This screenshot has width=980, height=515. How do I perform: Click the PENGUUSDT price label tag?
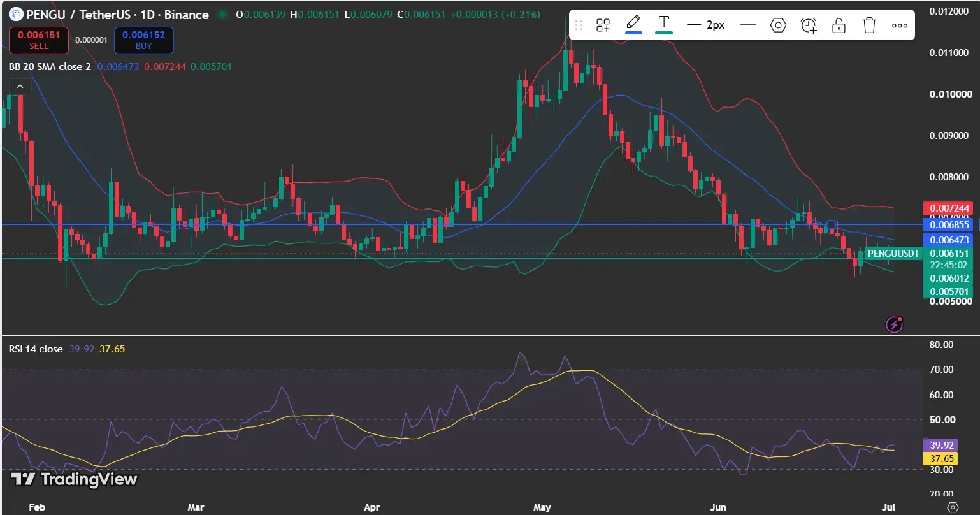point(894,254)
